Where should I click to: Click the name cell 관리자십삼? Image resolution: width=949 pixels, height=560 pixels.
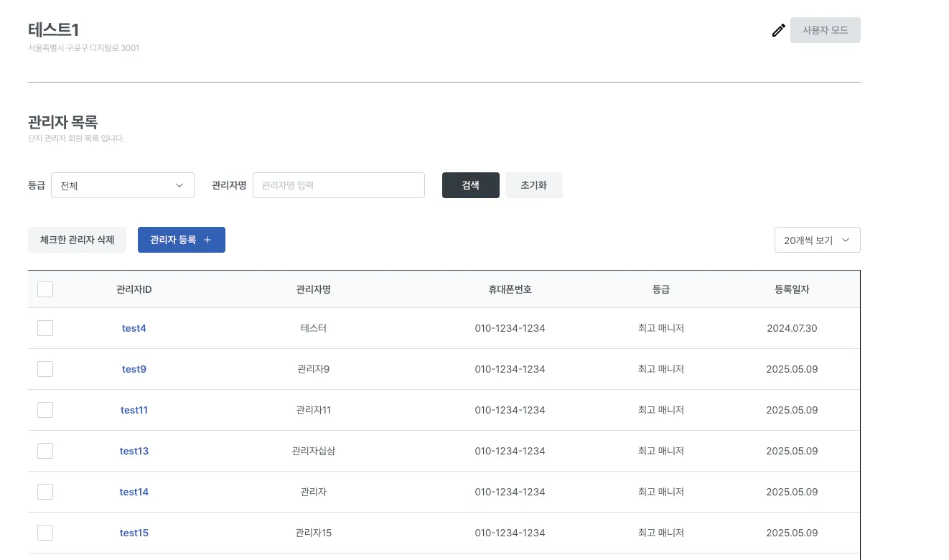314,451
